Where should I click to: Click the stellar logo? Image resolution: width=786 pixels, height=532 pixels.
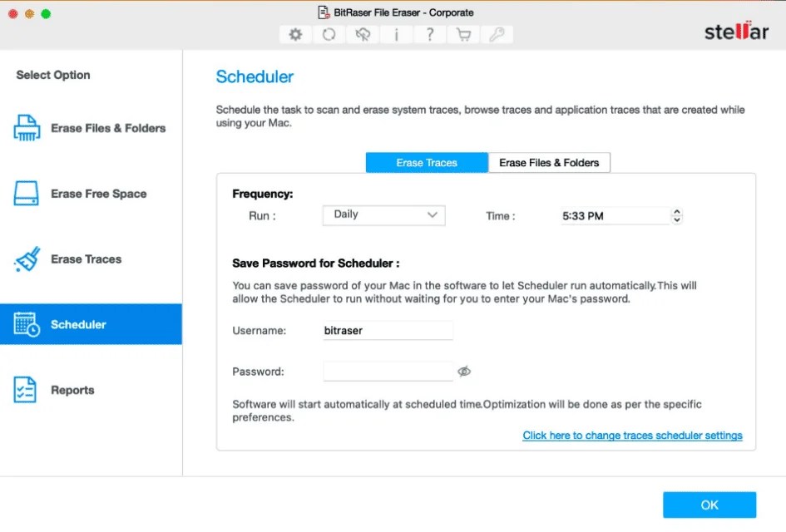click(736, 31)
